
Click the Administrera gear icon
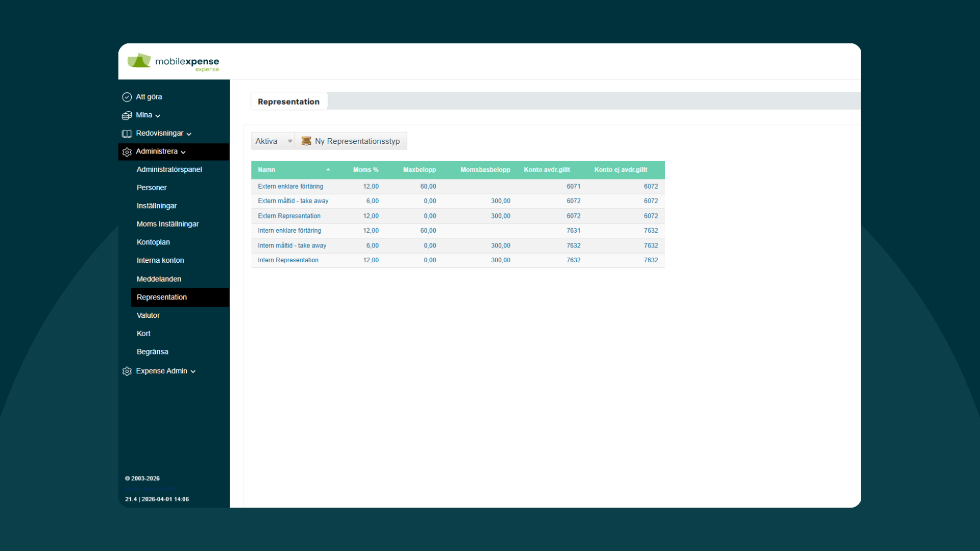(x=127, y=152)
